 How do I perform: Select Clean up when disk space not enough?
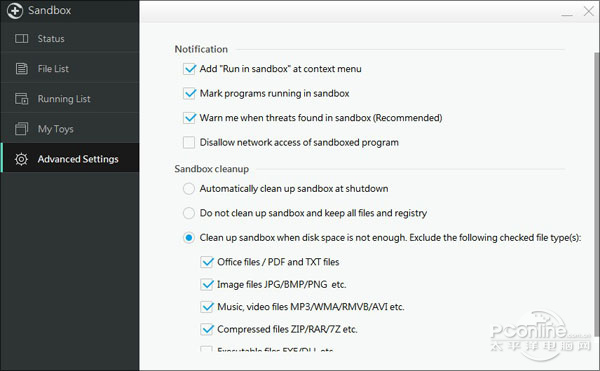tap(189, 238)
